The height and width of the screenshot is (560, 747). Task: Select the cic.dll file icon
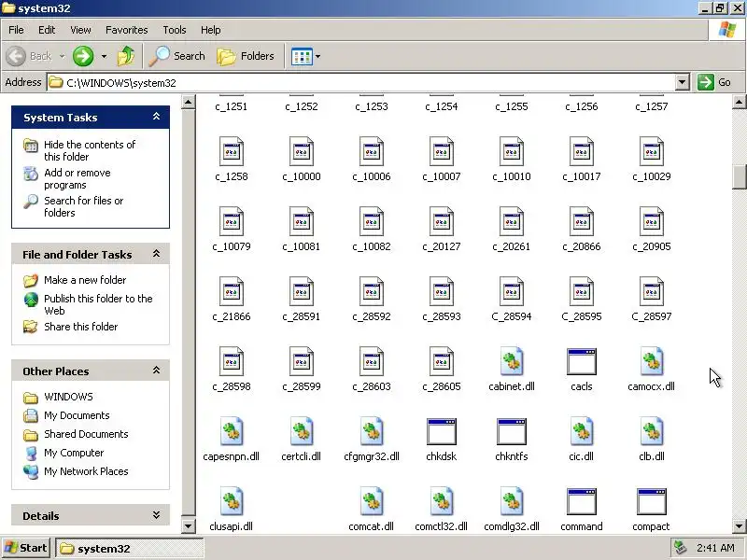point(581,431)
